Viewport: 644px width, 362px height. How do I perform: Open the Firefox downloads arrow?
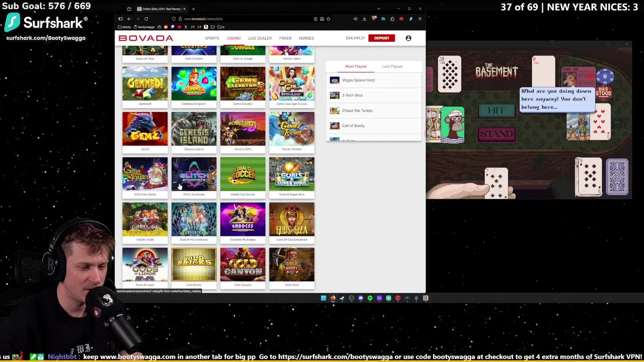pos(364,19)
